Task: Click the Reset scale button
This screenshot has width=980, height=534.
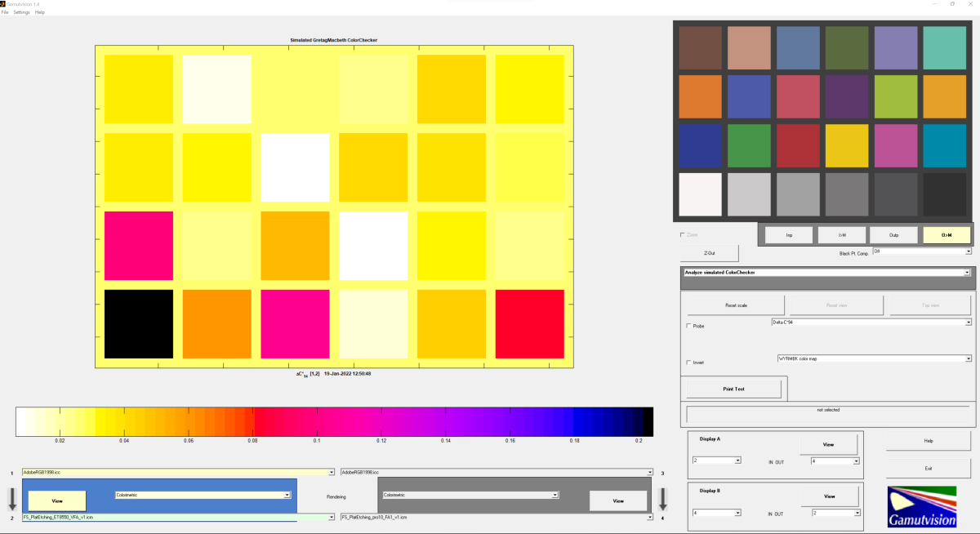Action: pyautogui.click(x=736, y=305)
